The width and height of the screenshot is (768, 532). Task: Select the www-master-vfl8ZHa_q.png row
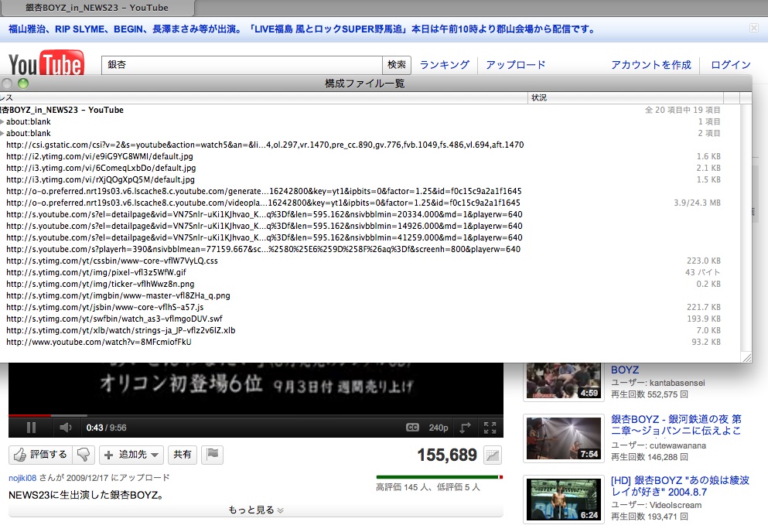[370, 296]
